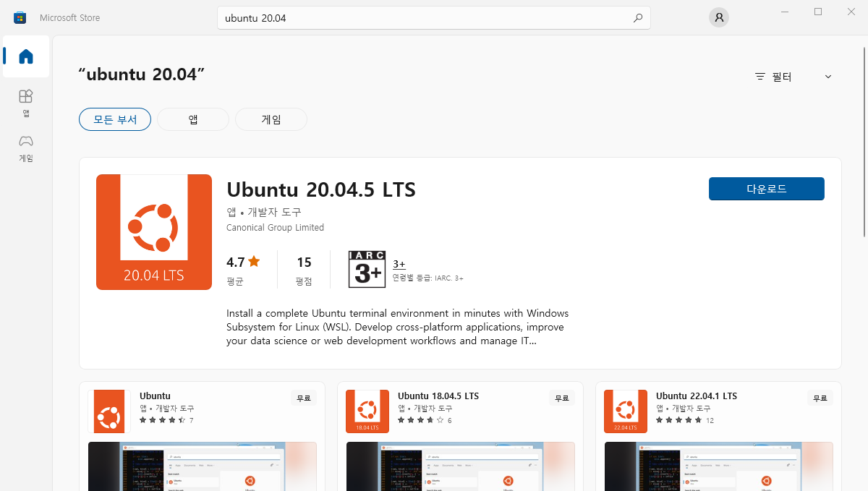The image size is (868, 491).
Task: Open the Ubuntu 22.04.1 LTS screenshot thumbnail
Action: coord(719,466)
